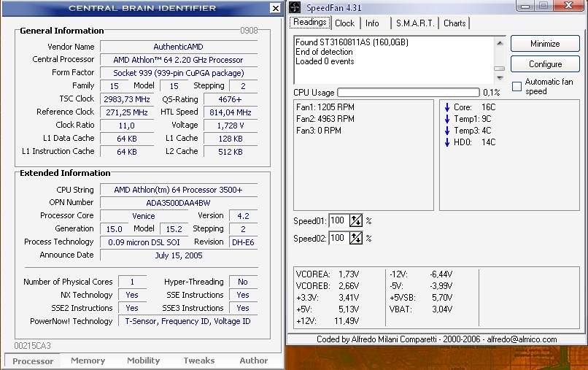Click the blue arrow beside Temp1 reading
This screenshot has width=588, height=370.
click(446, 119)
